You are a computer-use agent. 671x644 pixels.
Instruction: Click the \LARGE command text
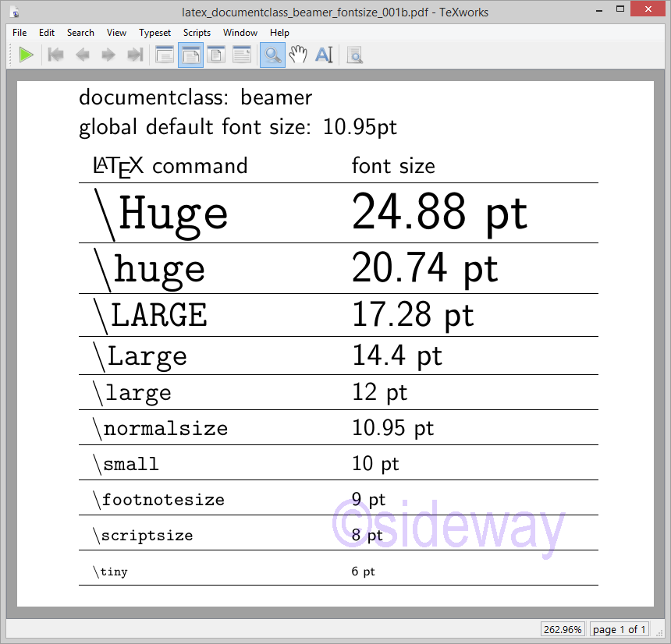click(x=151, y=316)
